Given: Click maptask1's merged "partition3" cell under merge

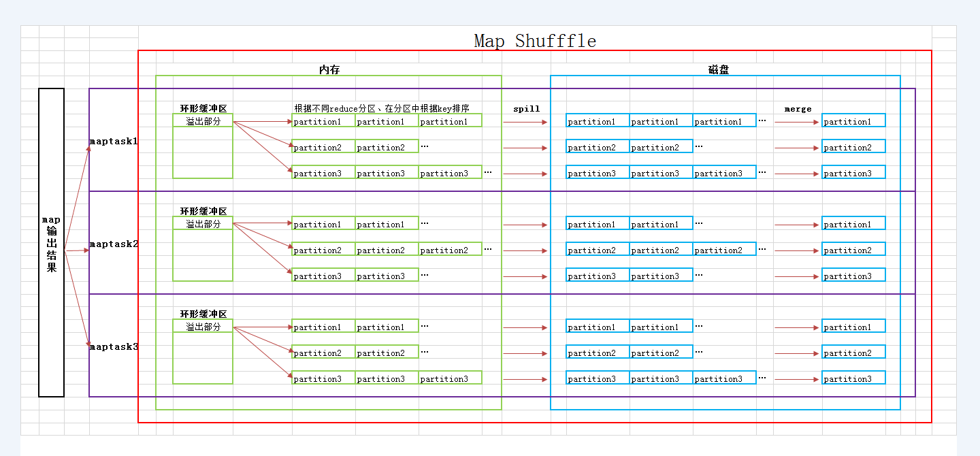Looking at the screenshot, I should [x=853, y=173].
